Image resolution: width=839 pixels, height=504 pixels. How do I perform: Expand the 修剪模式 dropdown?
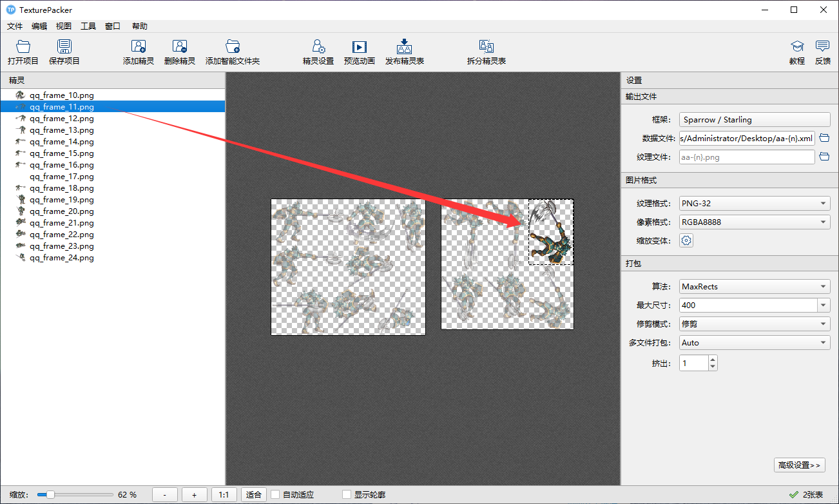tap(754, 324)
